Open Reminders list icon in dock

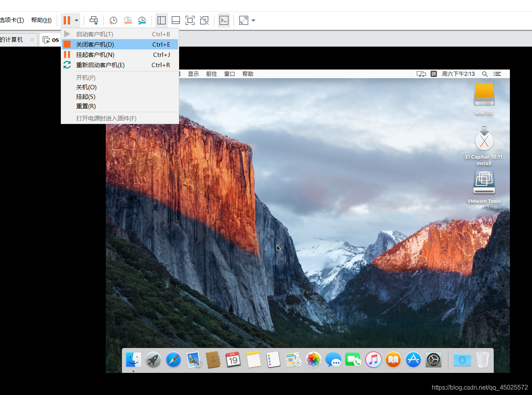273,360
